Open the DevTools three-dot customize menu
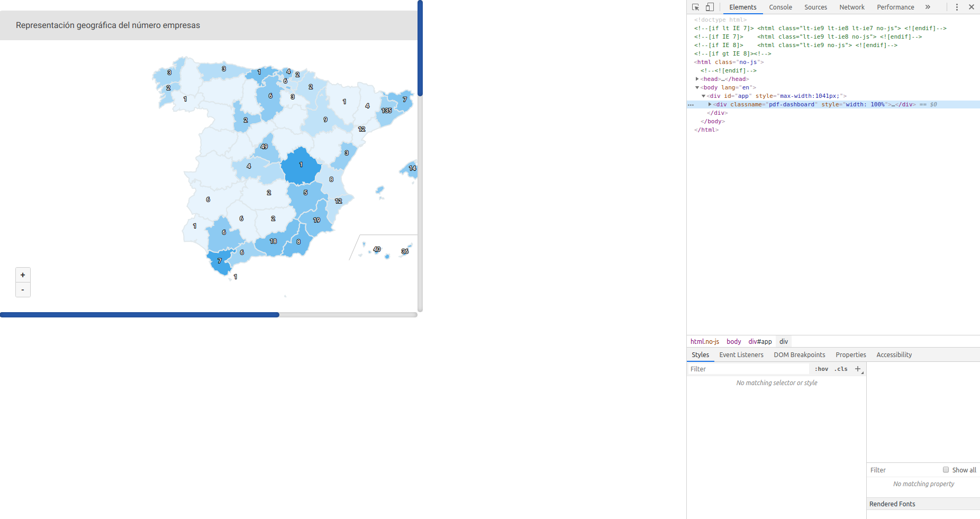This screenshot has width=980, height=519. tap(957, 7)
